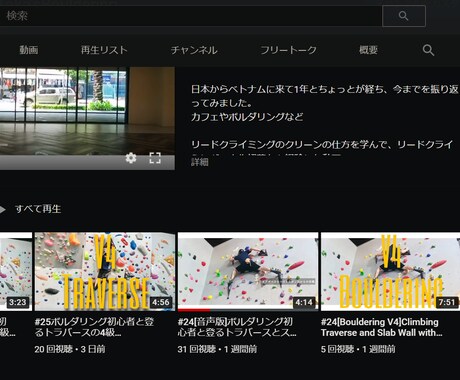460x380 pixels.
Task: Open player settings gear icon
Action: 131,158
